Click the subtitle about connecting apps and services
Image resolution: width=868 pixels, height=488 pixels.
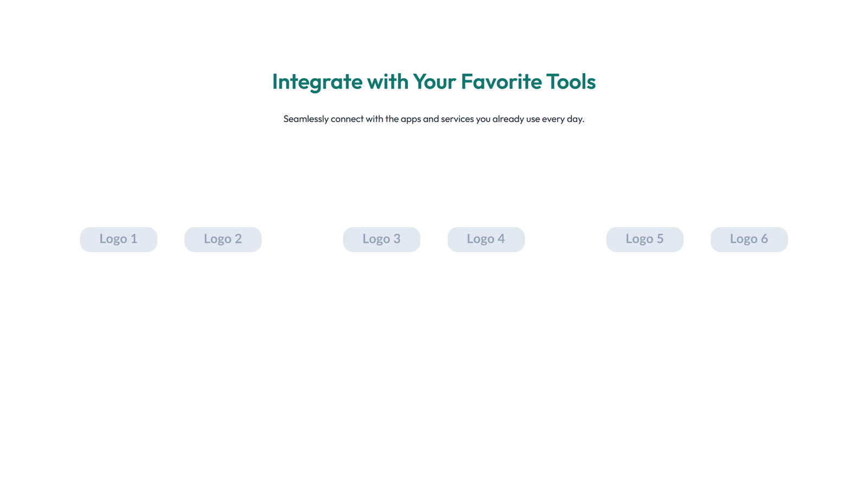[x=434, y=119]
